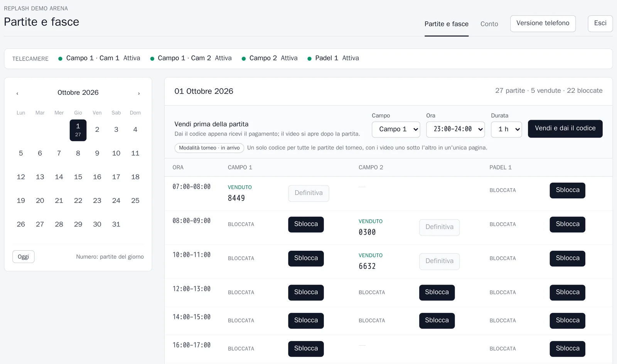This screenshot has height=364, width=617.
Task: Select October 15 in the calendar
Action: pos(78,177)
